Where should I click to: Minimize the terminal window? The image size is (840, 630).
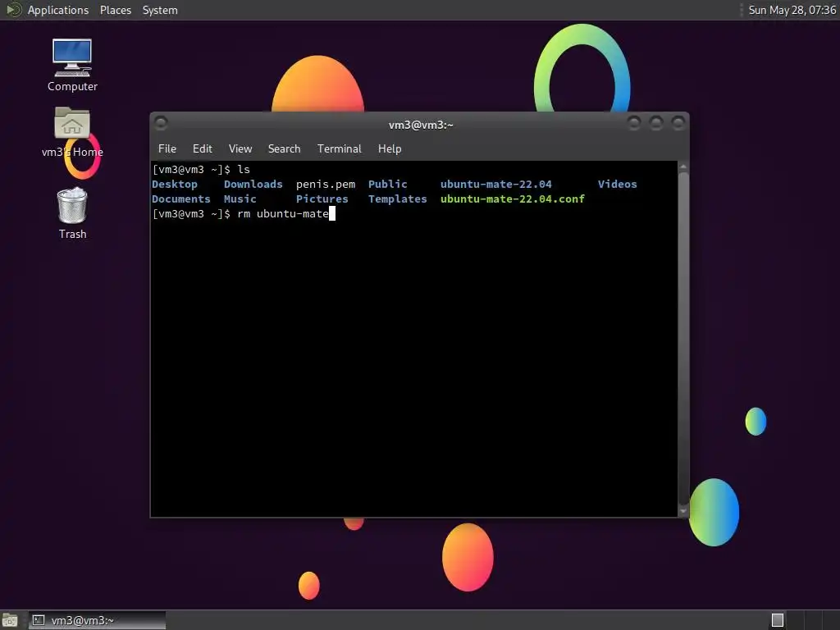tap(634, 124)
